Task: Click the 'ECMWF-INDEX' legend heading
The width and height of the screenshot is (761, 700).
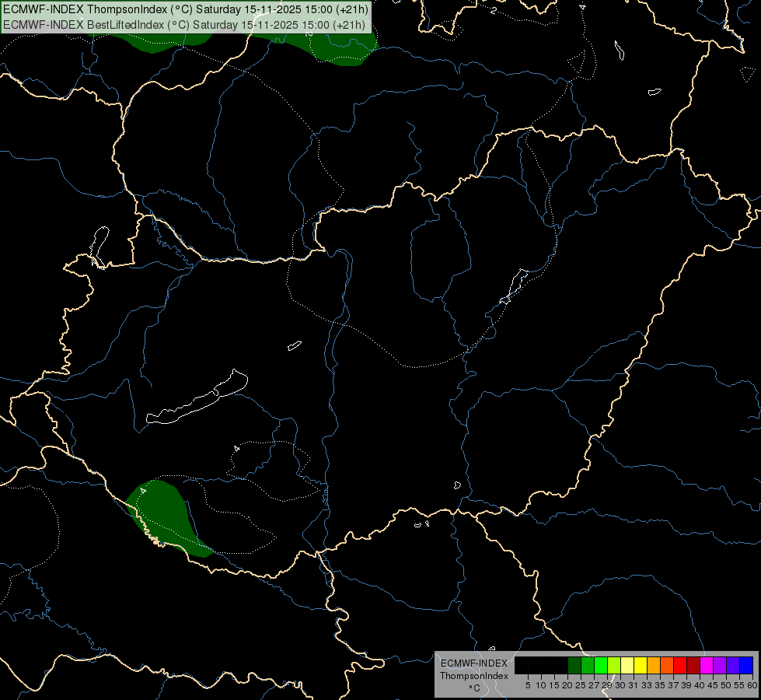Action: coord(474,663)
